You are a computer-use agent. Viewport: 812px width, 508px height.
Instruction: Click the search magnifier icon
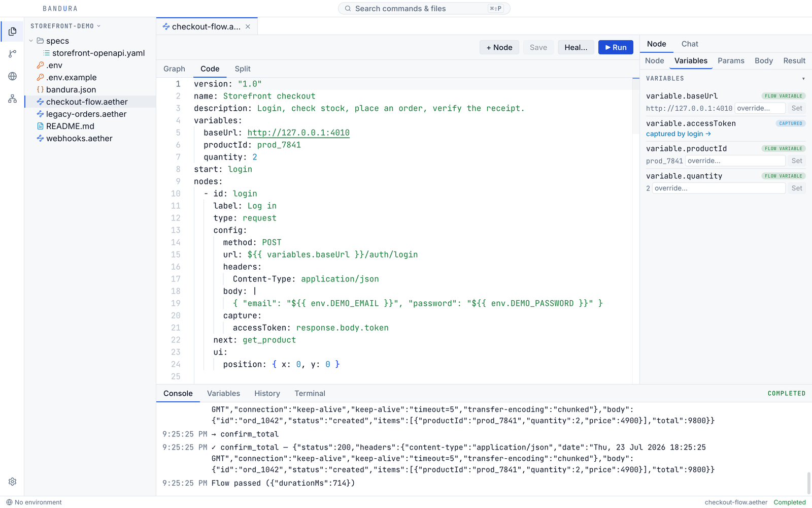click(348, 9)
